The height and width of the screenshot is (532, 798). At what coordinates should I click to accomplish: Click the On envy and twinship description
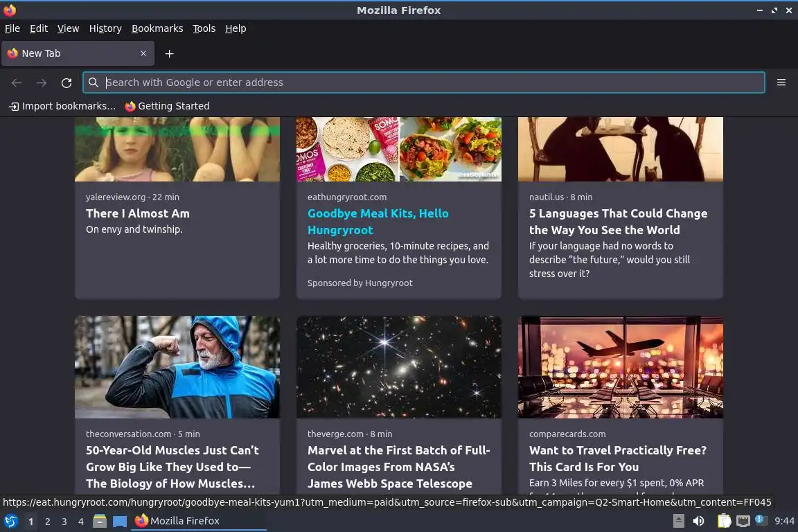point(134,229)
